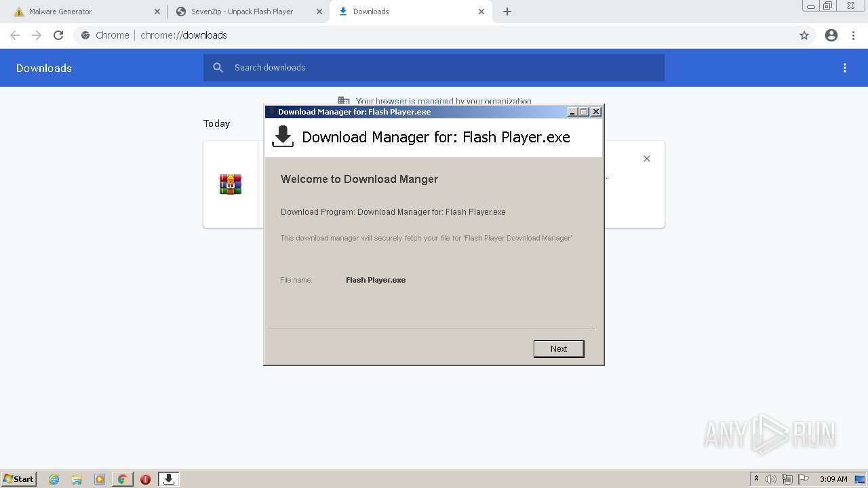Screen dimensions: 868x488
Task: Open the Windows Start menu
Action: tap(18, 479)
